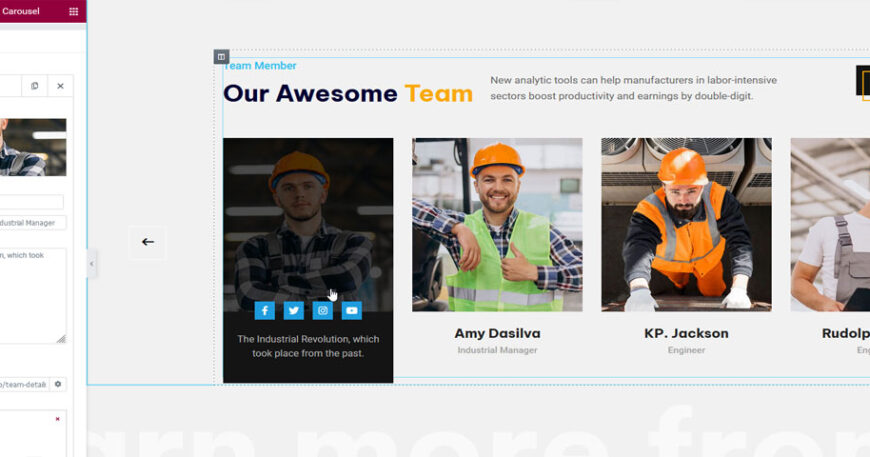Click the "Our Awesome Team" heading
This screenshot has width=870, height=457.
(347, 94)
